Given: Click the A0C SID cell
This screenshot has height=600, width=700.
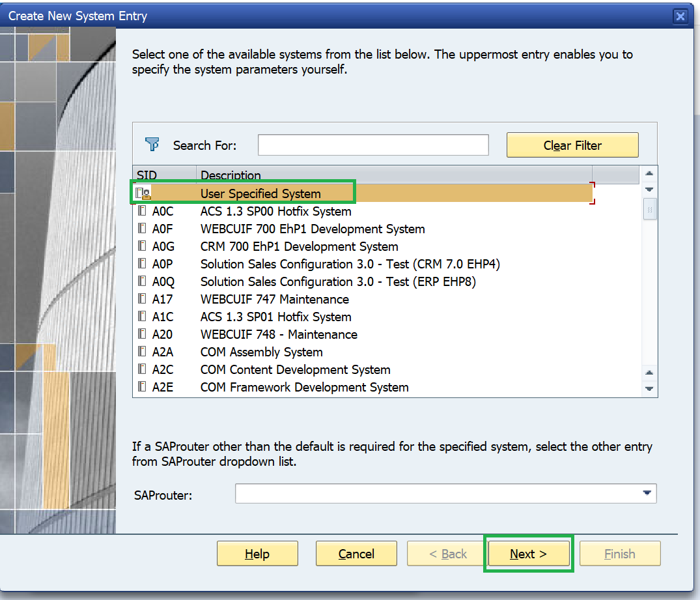Looking at the screenshot, I should [163, 211].
